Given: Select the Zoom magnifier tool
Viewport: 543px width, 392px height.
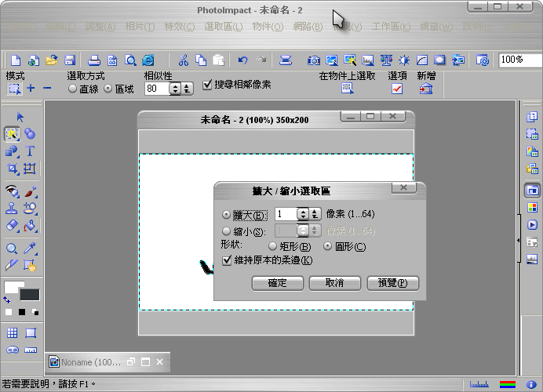Looking at the screenshot, I should tap(12, 249).
